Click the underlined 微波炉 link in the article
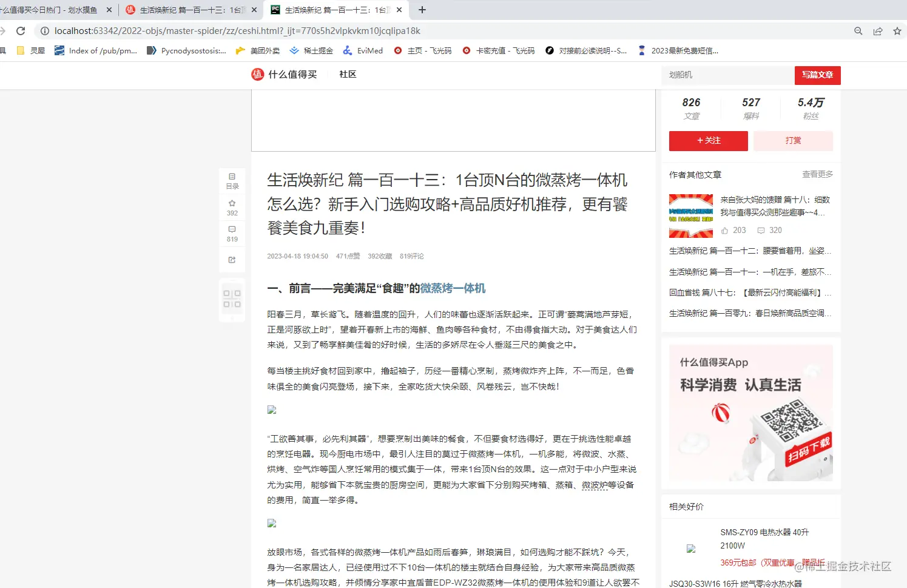907x588 pixels. click(595, 485)
